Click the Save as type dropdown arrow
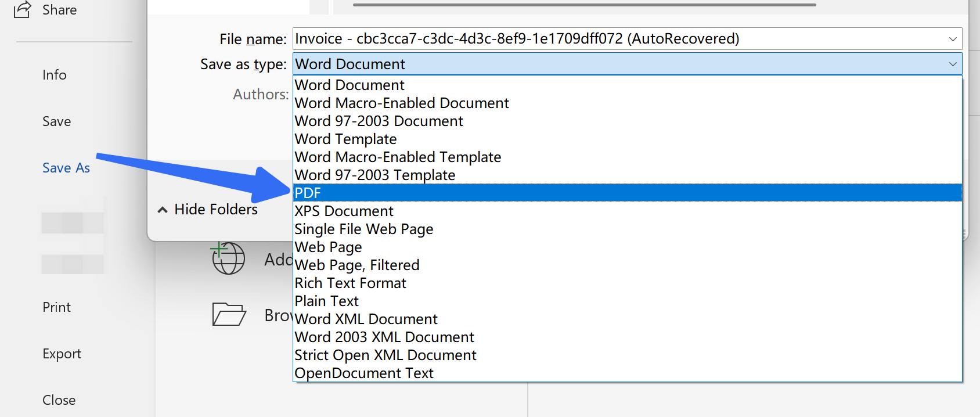980x417 pixels. (953, 64)
